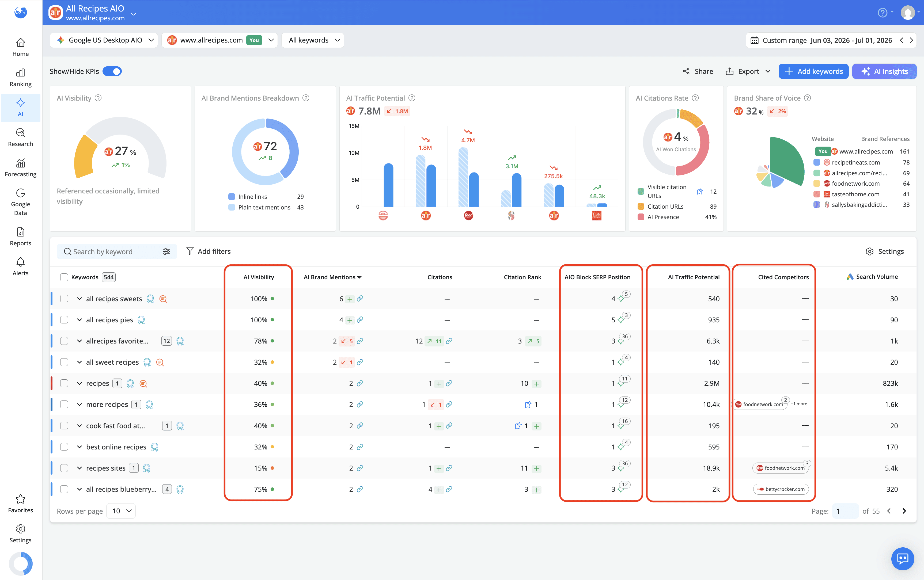The image size is (924, 580).
Task: Expand the recipes sites row
Action: [x=79, y=468]
